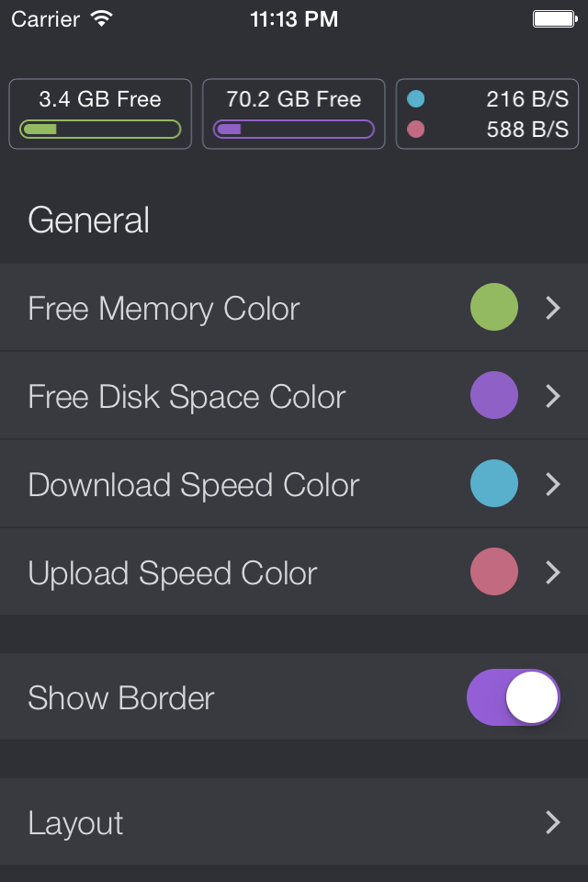Tap the Wi-Fi icon in status bar
Image resolution: width=588 pixels, height=882 pixels.
click(102, 19)
